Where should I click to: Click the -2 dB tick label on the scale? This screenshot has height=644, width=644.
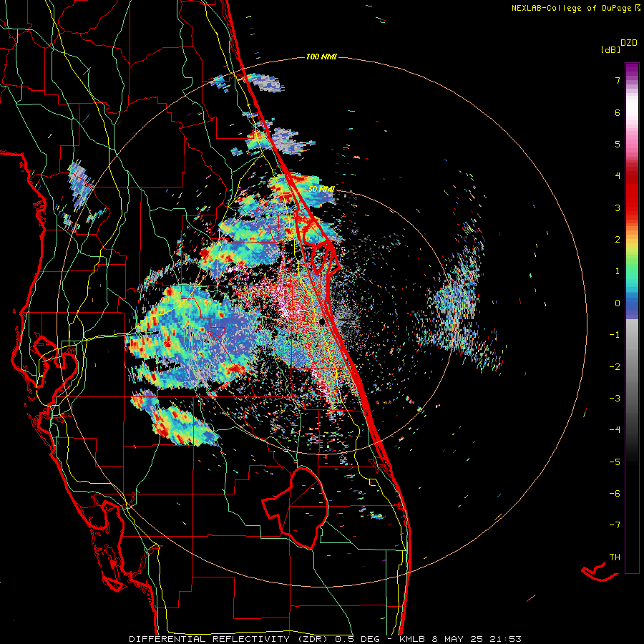(615, 367)
